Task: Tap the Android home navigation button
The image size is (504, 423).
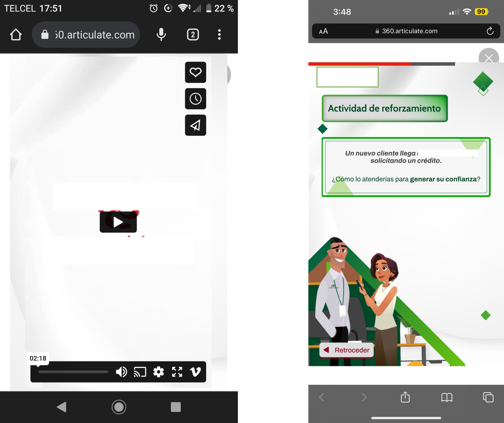Action: (119, 407)
